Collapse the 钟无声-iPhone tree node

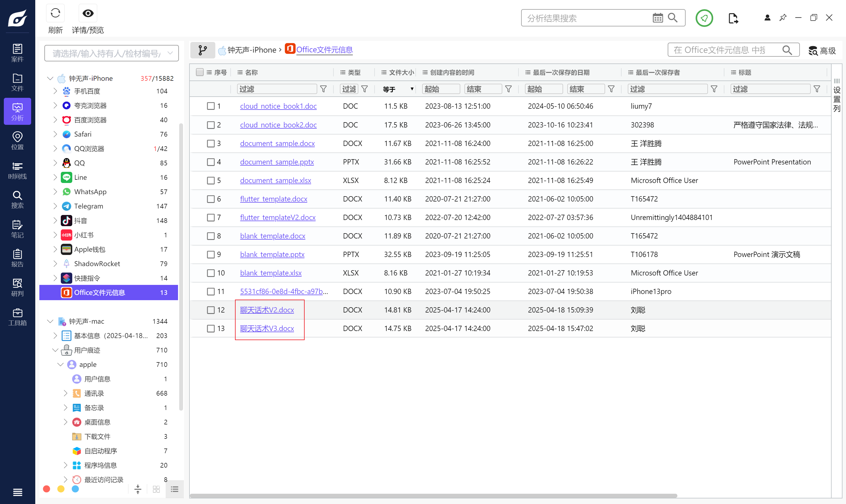click(x=50, y=78)
